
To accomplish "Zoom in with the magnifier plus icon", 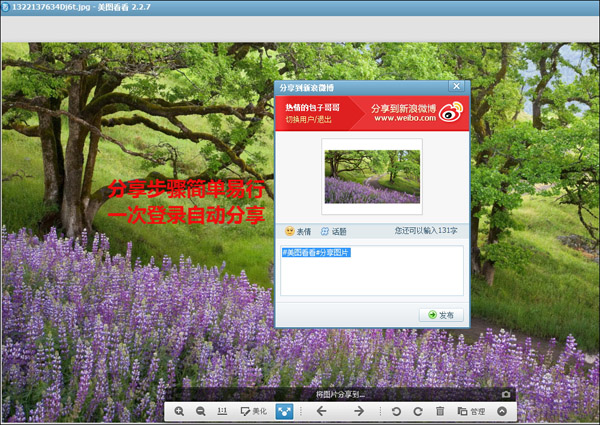I will (x=179, y=411).
